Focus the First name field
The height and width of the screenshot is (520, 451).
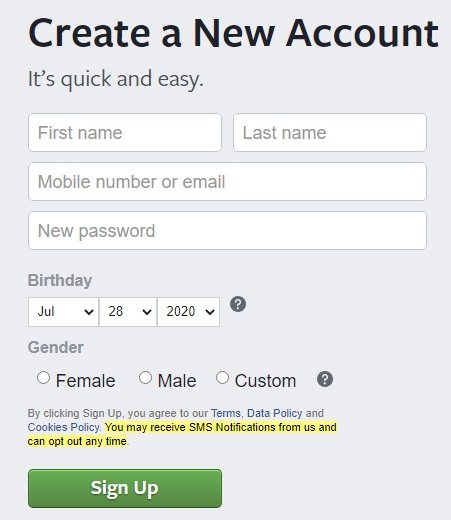click(x=125, y=132)
